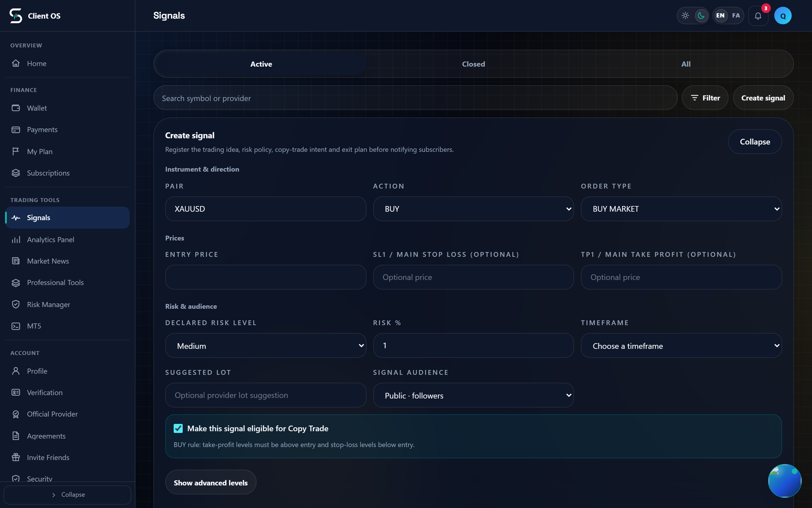Viewport: 812px width, 508px height.
Task: Click the Market News newspaper icon
Action: click(16, 261)
